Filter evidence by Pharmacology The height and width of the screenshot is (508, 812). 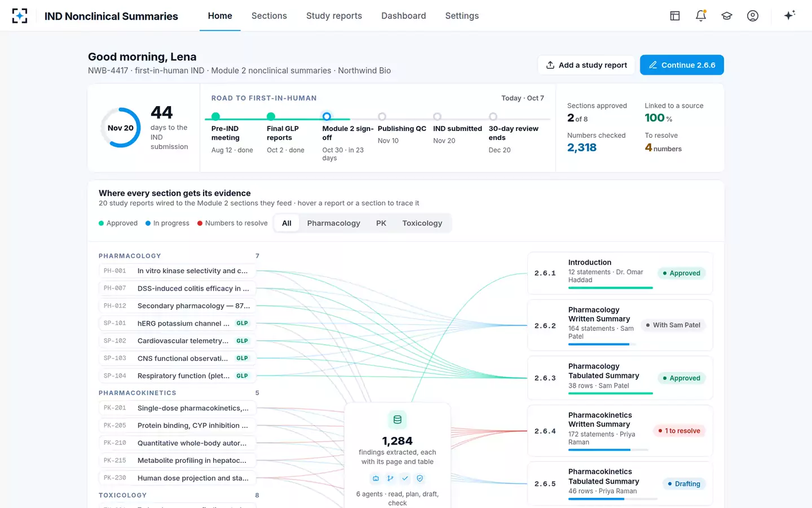point(334,223)
